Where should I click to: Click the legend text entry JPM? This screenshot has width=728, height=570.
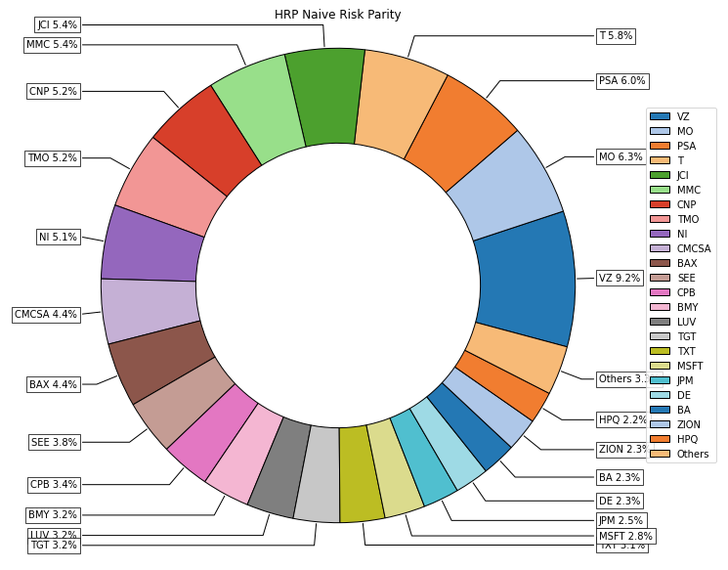pos(685,380)
